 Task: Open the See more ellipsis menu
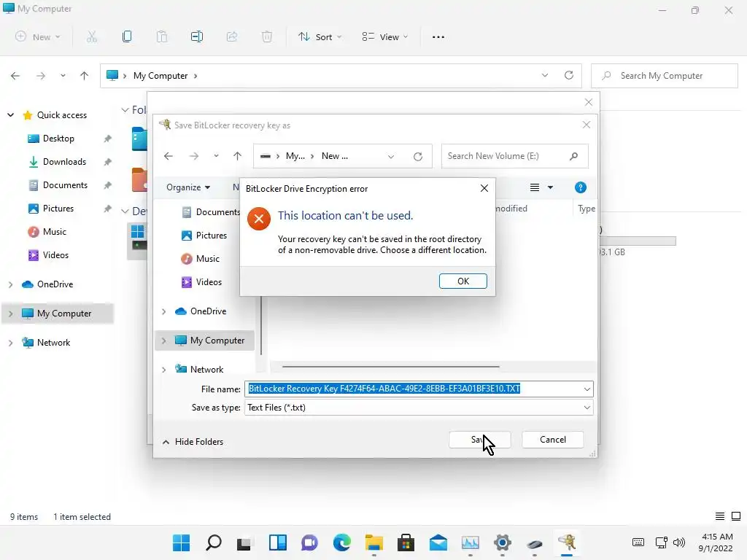[x=438, y=36]
